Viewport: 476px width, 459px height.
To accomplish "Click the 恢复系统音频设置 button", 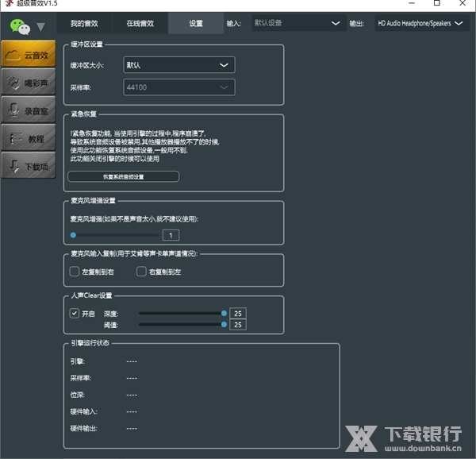I will 123,177.
